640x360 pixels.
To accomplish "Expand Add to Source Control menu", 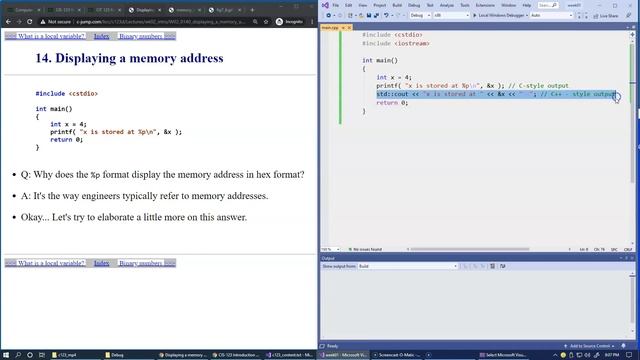I will (x=590, y=346).
